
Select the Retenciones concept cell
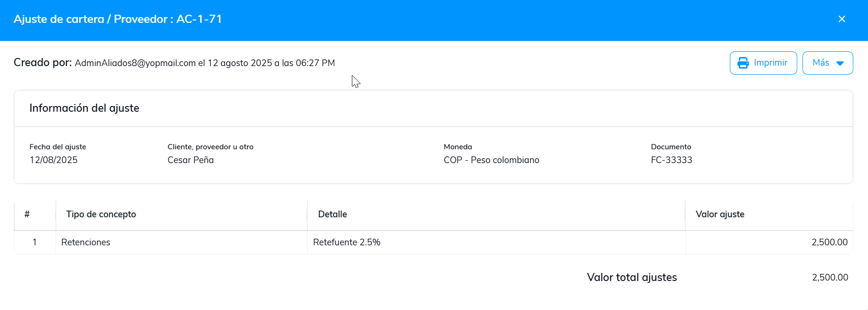86,242
